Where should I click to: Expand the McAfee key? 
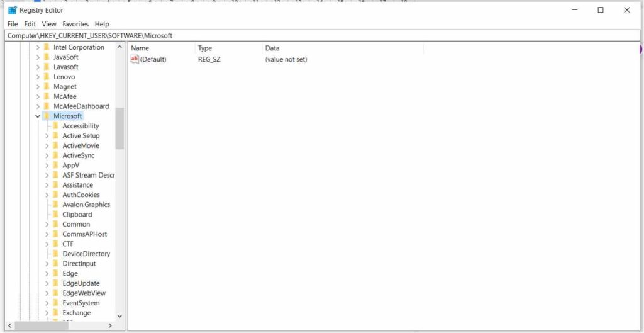(x=38, y=96)
